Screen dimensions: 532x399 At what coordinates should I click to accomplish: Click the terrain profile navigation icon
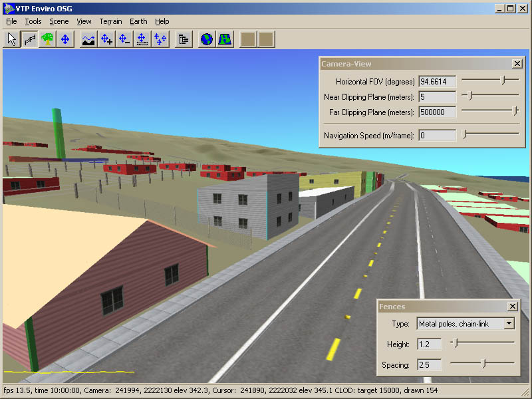tap(88, 39)
